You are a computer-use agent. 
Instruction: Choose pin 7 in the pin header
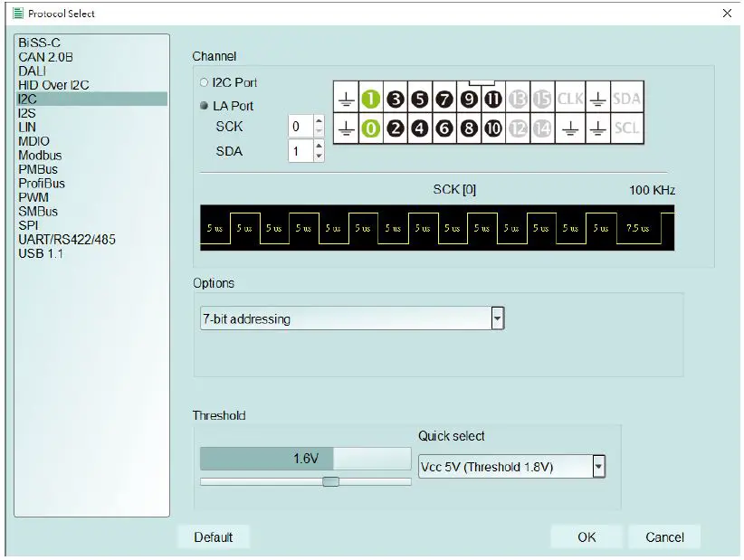pos(444,100)
